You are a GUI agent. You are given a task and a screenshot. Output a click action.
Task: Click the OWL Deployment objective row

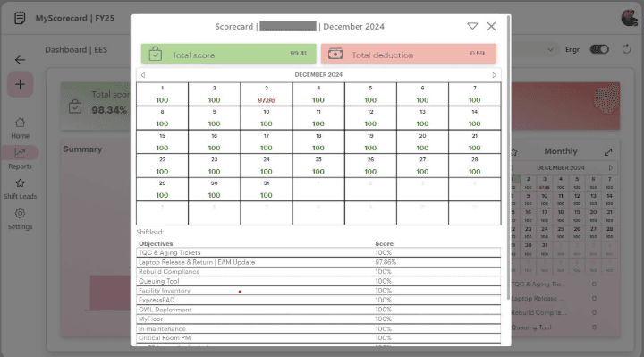318,310
